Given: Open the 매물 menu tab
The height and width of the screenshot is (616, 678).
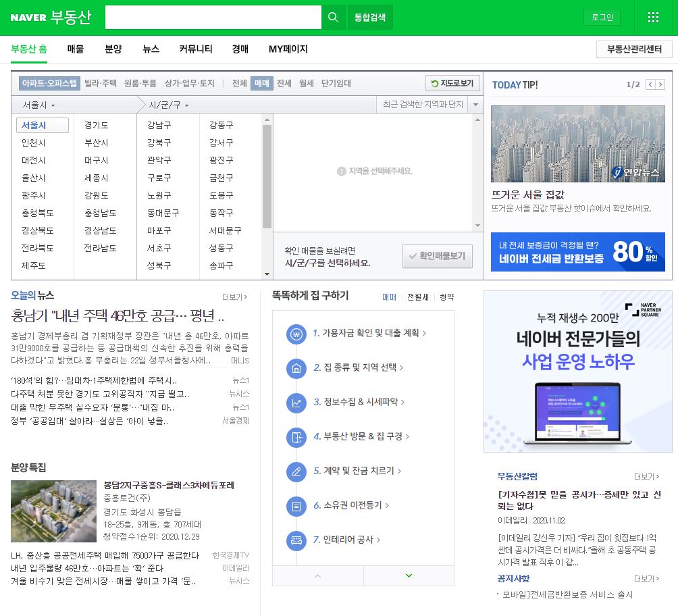Looking at the screenshot, I should coord(75,49).
